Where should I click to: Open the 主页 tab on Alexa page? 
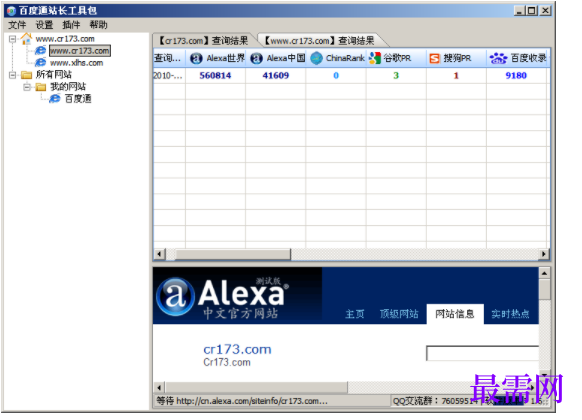(x=354, y=314)
